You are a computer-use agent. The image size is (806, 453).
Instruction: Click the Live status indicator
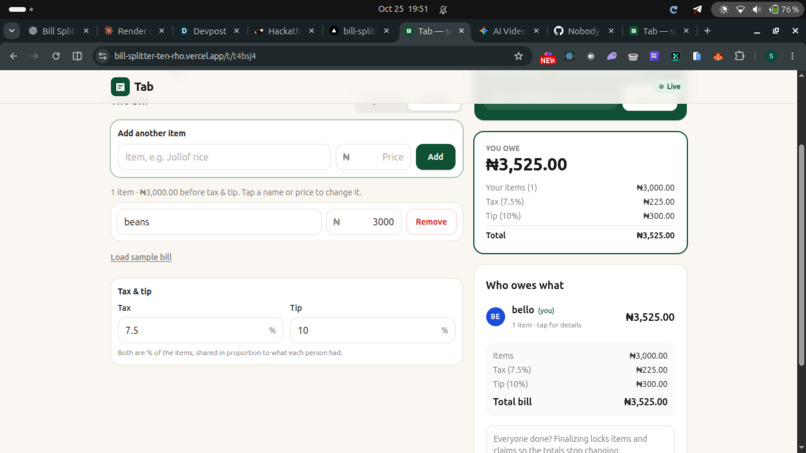[669, 86]
